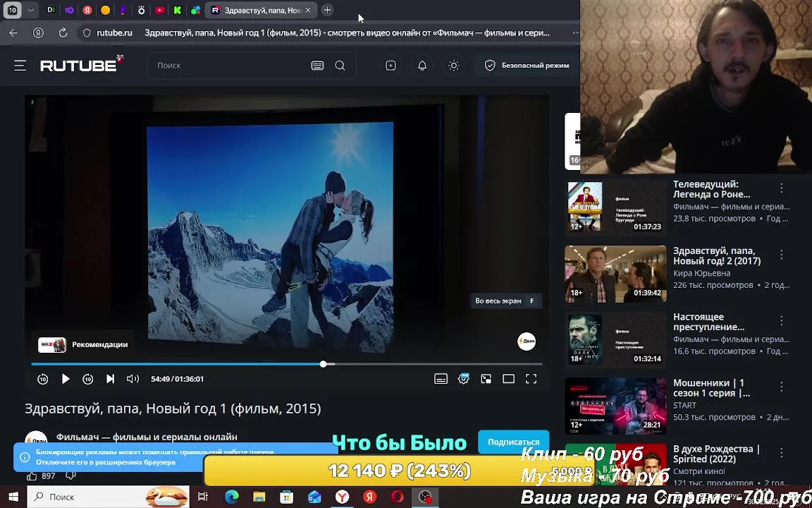812x508 pixels.
Task: Open OBS Studio from the taskbar
Action: click(x=425, y=497)
